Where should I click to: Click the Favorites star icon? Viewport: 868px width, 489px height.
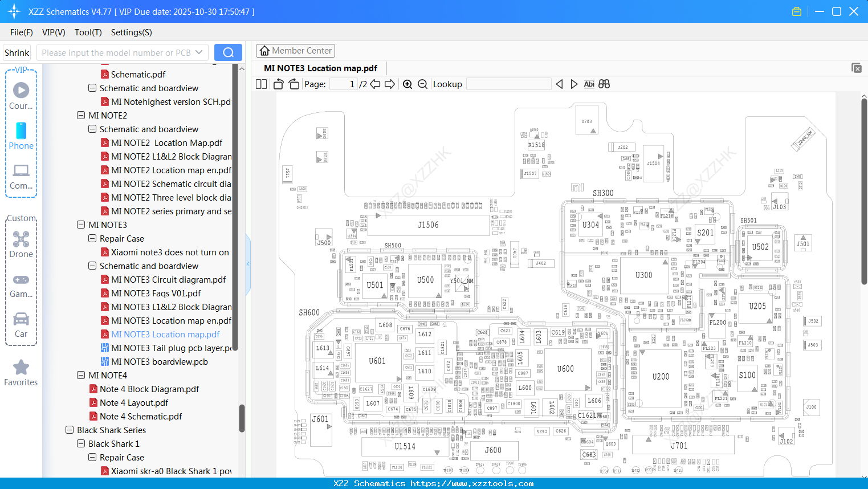click(21, 367)
